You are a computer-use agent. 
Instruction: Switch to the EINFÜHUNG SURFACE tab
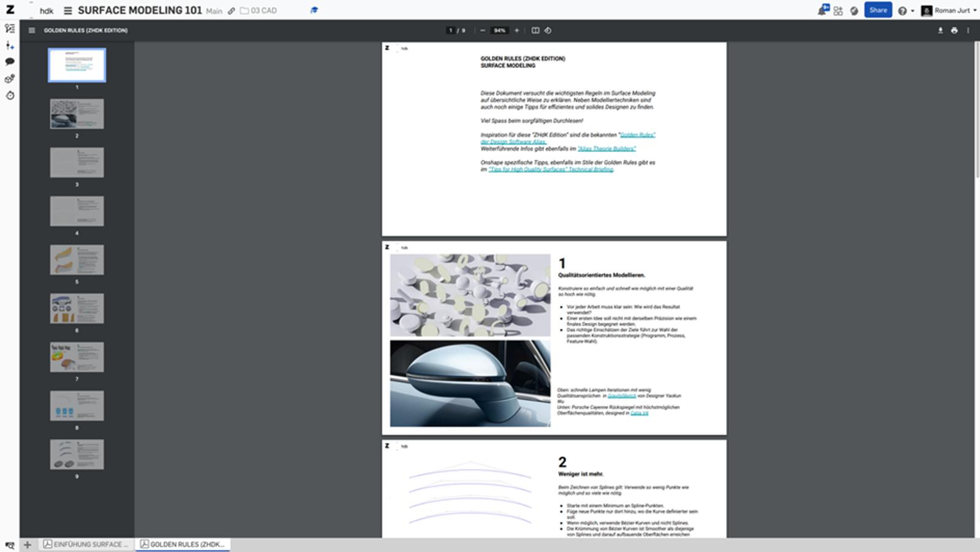click(86, 544)
